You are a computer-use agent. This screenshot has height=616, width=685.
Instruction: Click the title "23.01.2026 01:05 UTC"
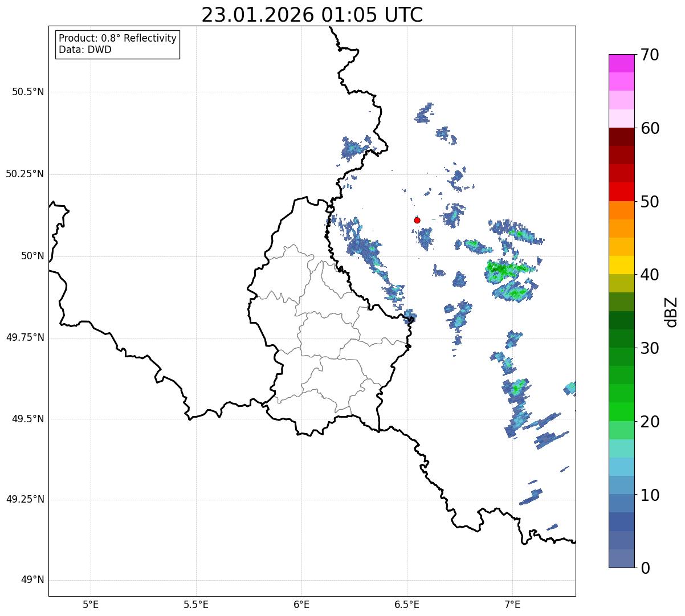pyautogui.click(x=312, y=15)
